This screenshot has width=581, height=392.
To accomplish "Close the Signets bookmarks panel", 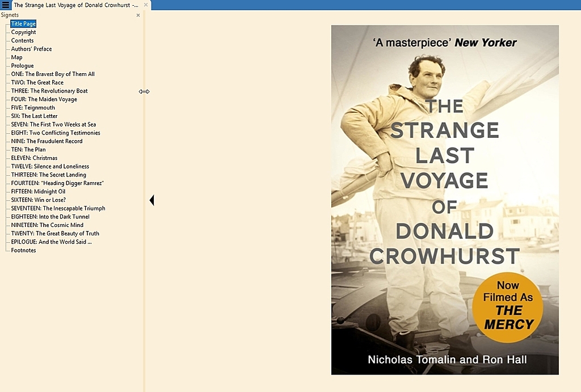I will pos(138,15).
